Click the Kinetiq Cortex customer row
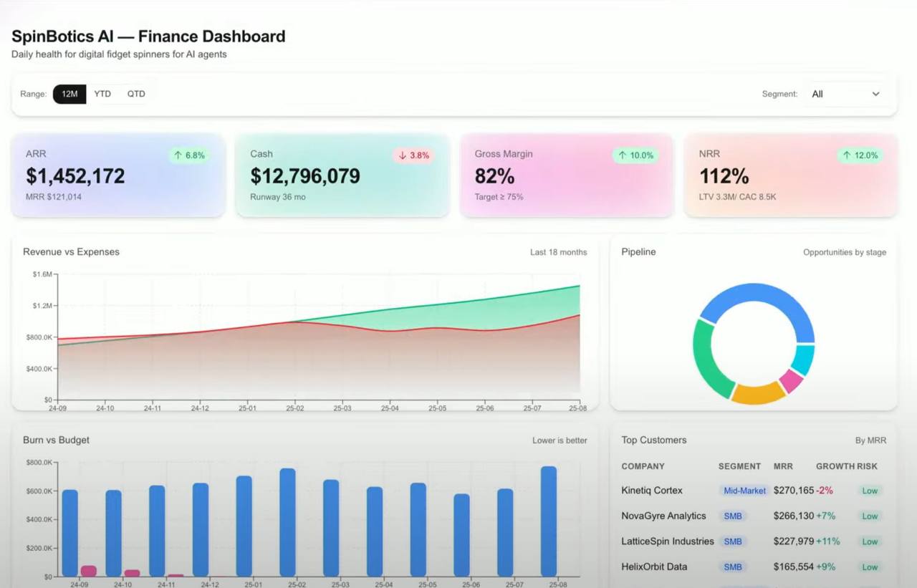The width and height of the screenshot is (917, 588). [652, 491]
